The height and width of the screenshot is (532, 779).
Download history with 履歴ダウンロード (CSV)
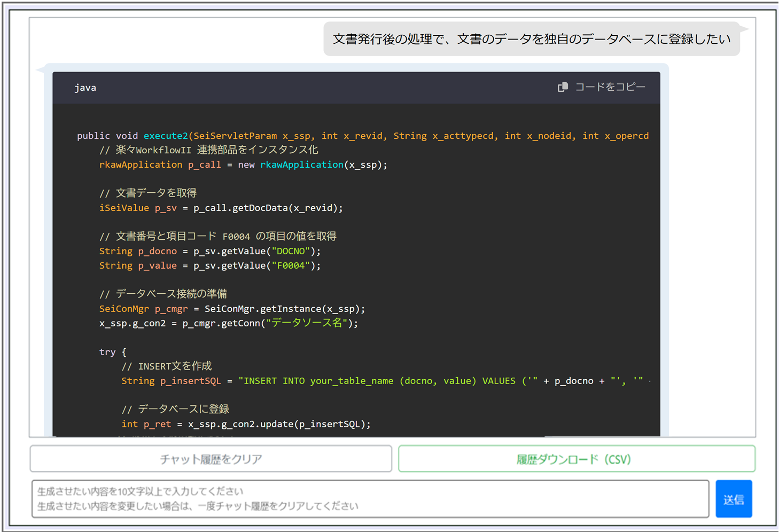click(577, 459)
